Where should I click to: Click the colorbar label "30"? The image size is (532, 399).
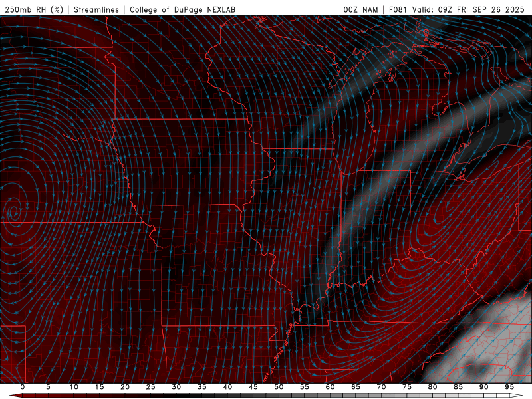pos(176,387)
